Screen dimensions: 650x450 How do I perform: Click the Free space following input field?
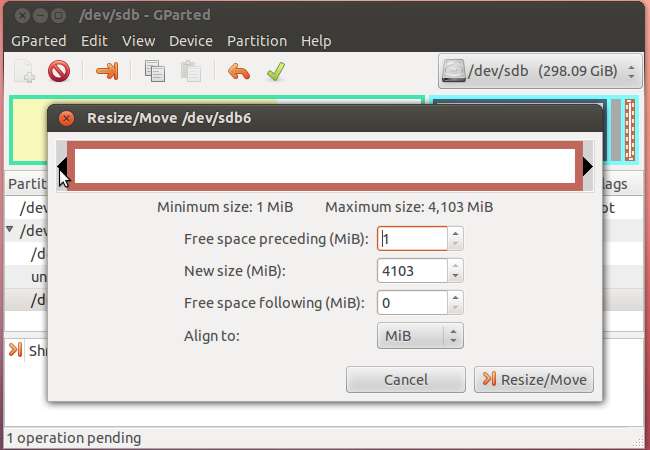(x=412, y=303)
